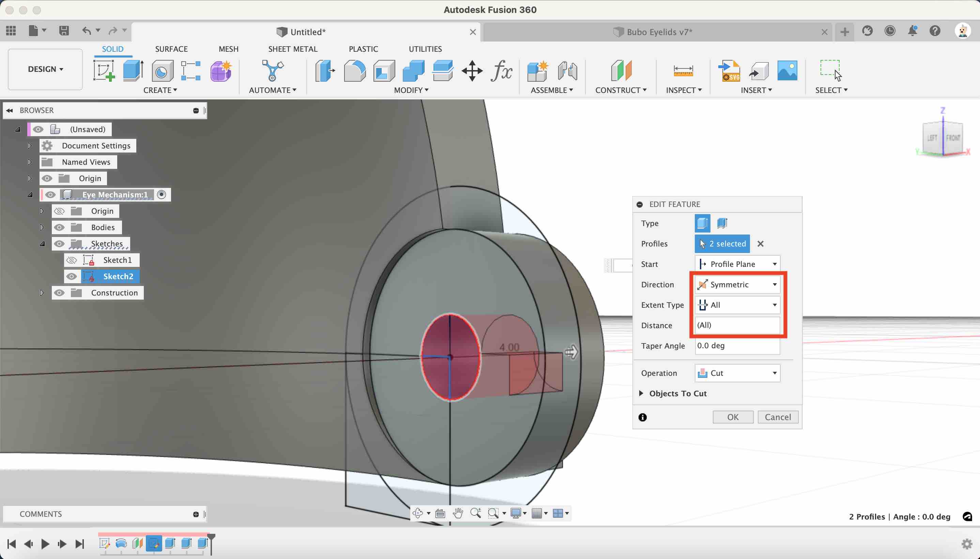
Task: Toggle visibility of Sketch1
Action: click(x=72, y=260)
